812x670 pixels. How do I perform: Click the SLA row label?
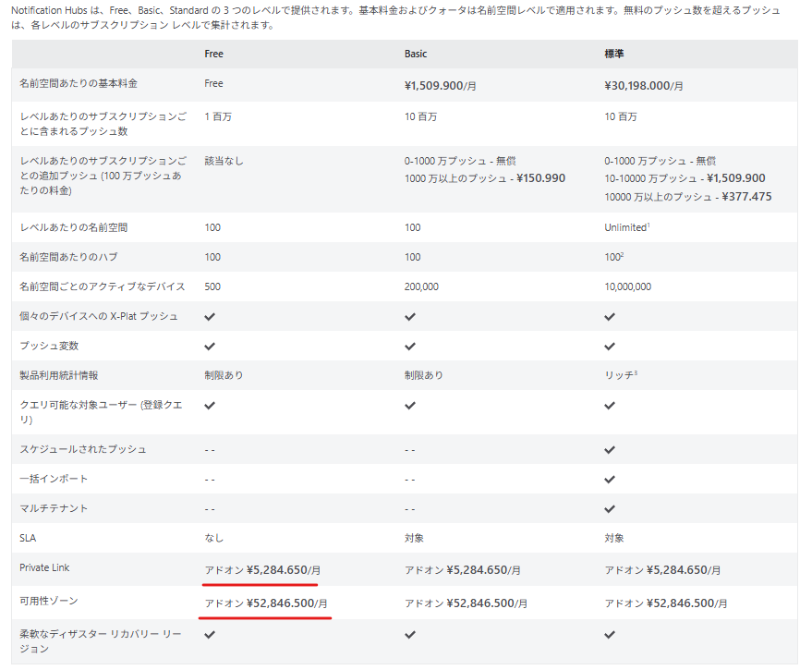[28, 539]
